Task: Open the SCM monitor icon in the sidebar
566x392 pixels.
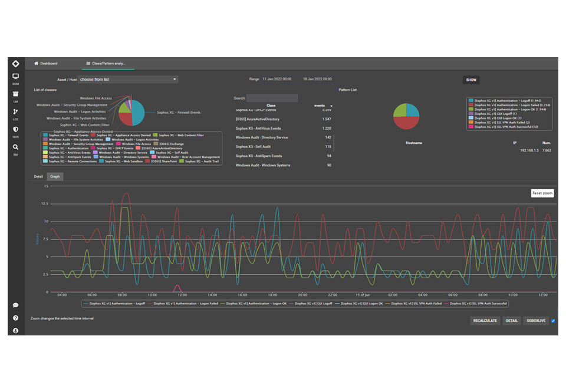Action: pos(15,77)
